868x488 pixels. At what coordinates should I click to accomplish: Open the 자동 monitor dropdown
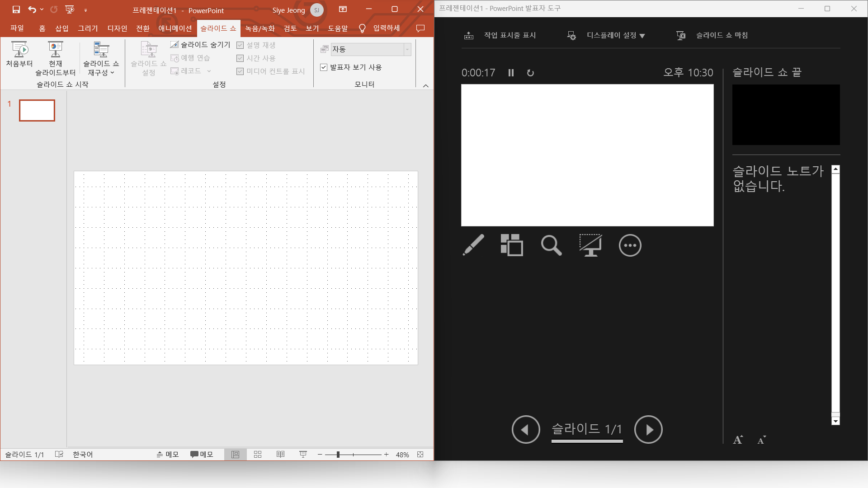(407, 49)
